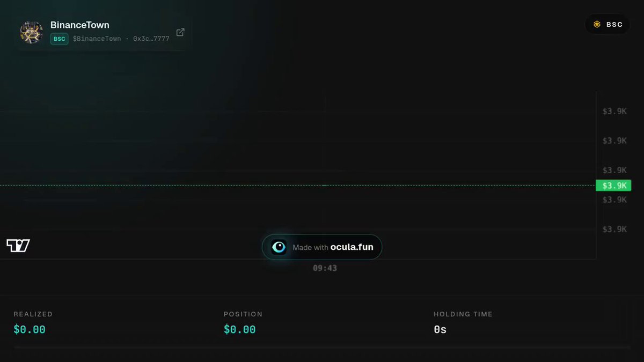Select the 0s holding time value

(440, 329)
